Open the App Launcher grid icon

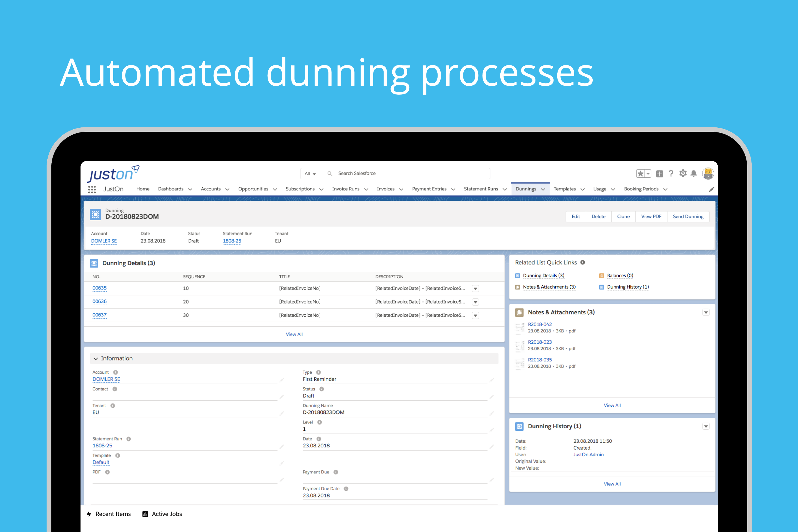[x=92, y=189]
